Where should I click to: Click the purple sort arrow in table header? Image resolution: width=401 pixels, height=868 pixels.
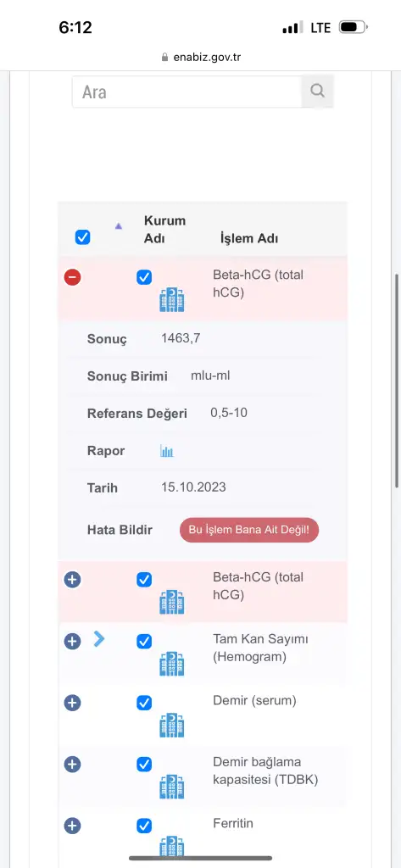118,225
